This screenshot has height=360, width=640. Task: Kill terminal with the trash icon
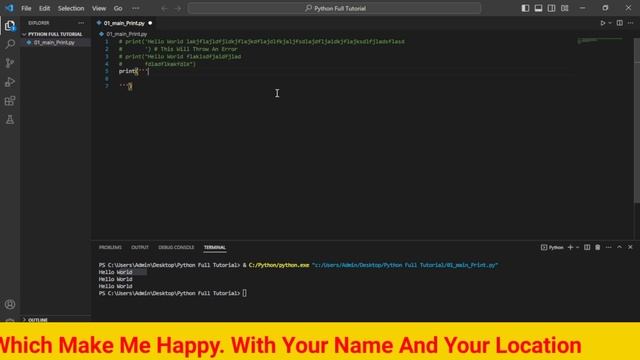598,247
